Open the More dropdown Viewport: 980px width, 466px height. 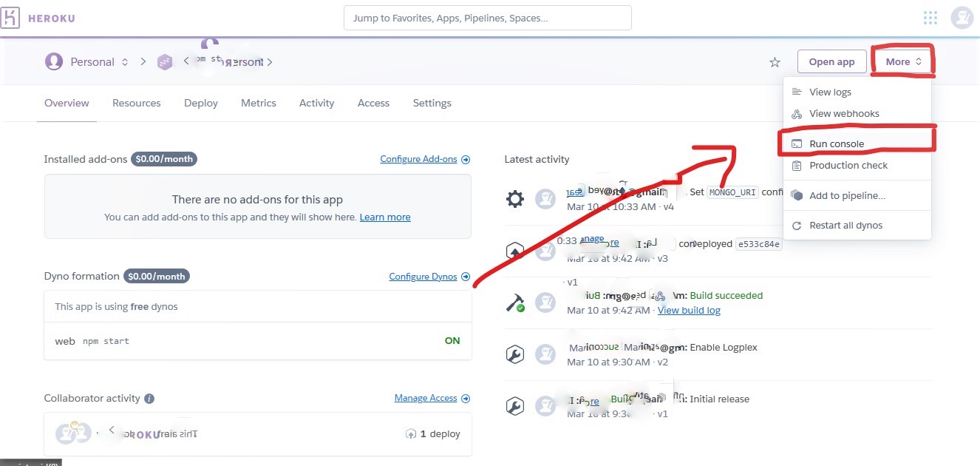(x=902, y=61)
